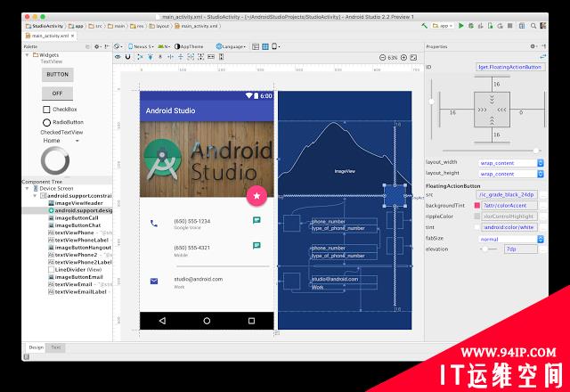The width and height of the screenshot is (570, 392).
Task: Select Home spinner widget in palette
Action: [61, 141]
